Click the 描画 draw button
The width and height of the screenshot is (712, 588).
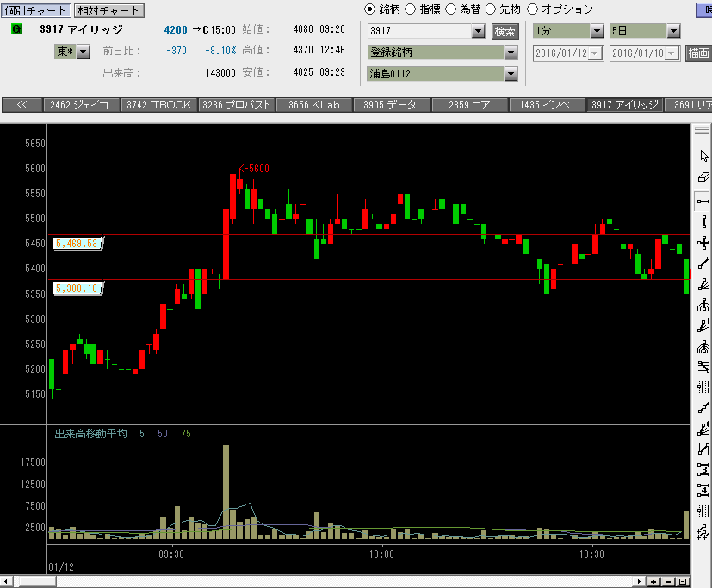click(698, 53)
